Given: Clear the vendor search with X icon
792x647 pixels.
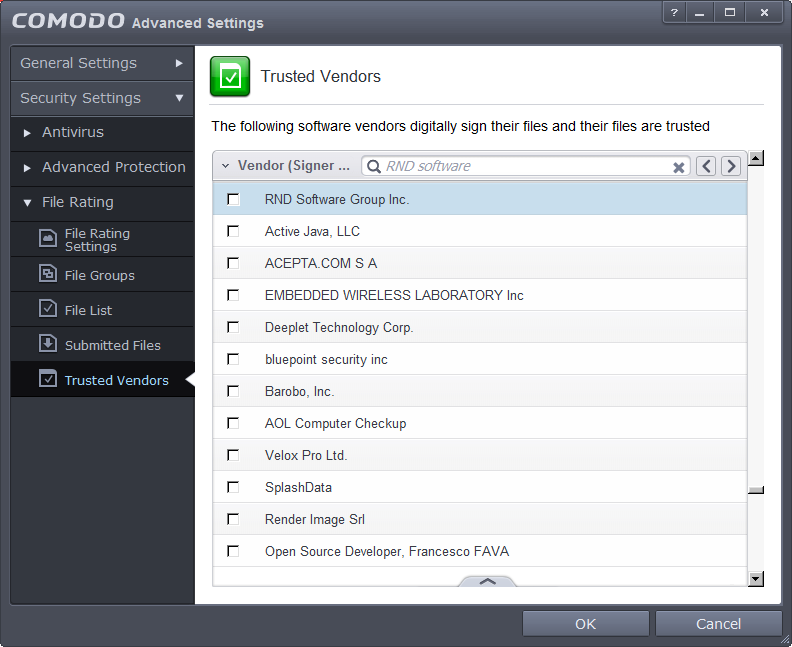Looking at the screenshot, I should [x=679, y=167].
